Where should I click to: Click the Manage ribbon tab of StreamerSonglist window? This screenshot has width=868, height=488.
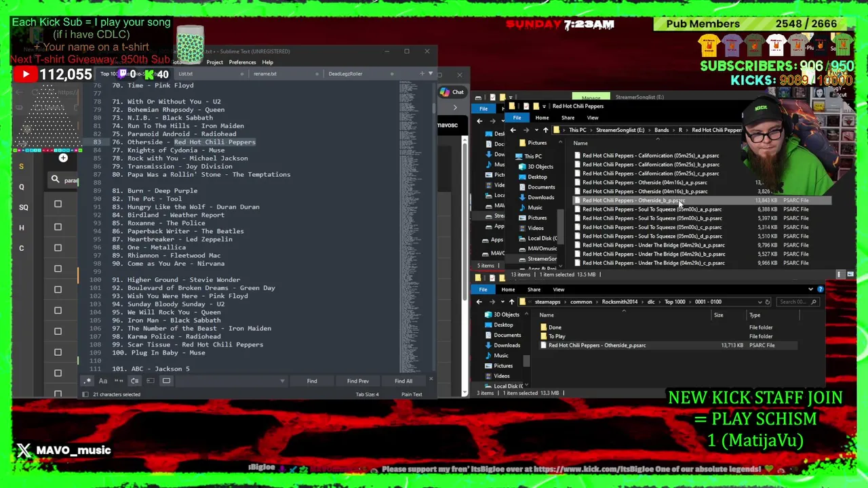click(591, 98)
